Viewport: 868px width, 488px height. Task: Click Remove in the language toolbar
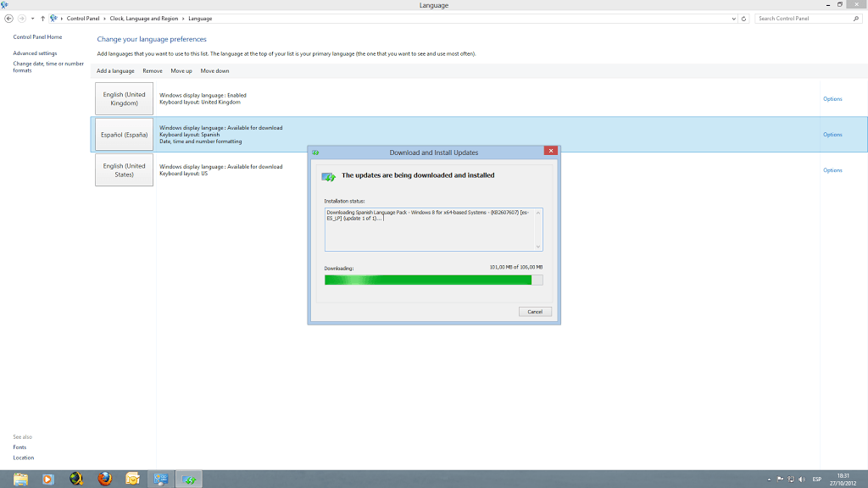[153, 71]
